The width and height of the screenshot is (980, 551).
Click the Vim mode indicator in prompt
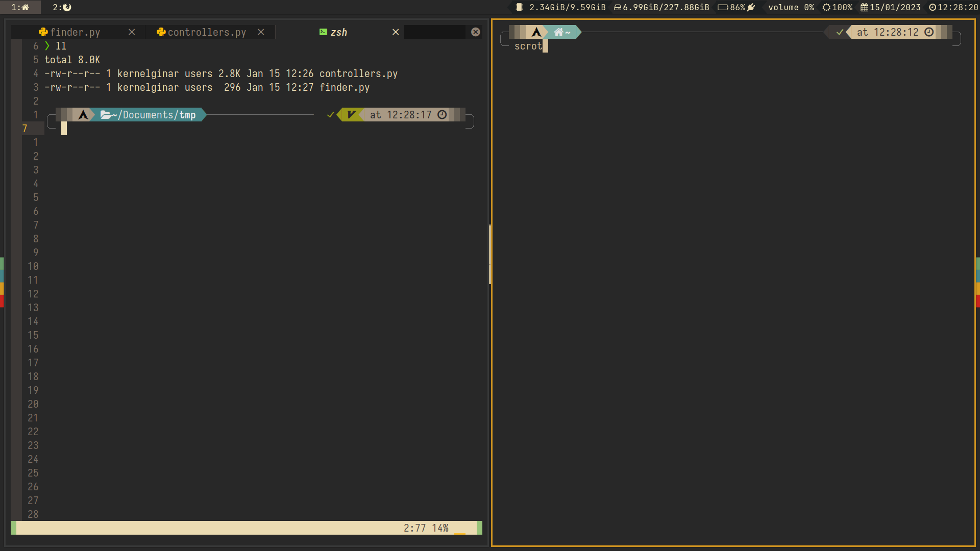(351, 115)
